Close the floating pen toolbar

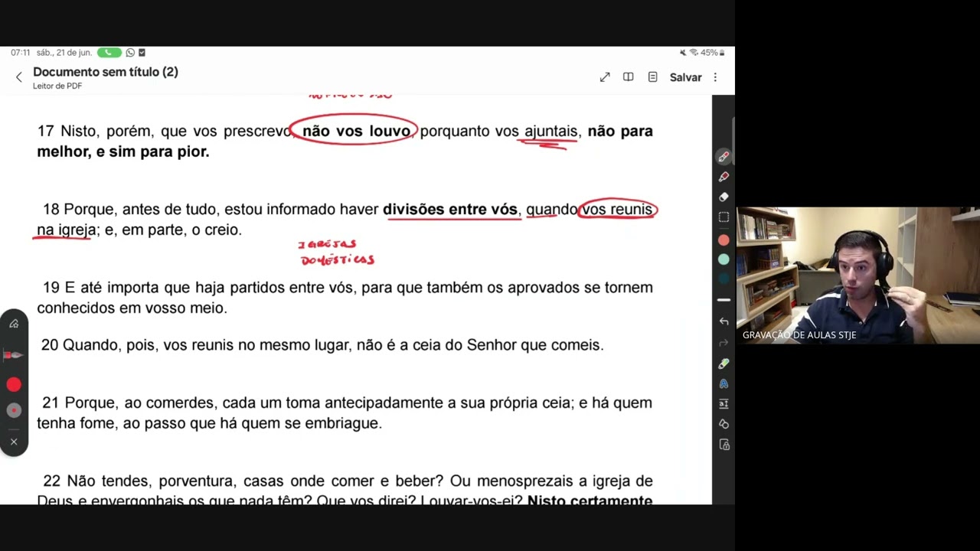click(x=14, y=442)
